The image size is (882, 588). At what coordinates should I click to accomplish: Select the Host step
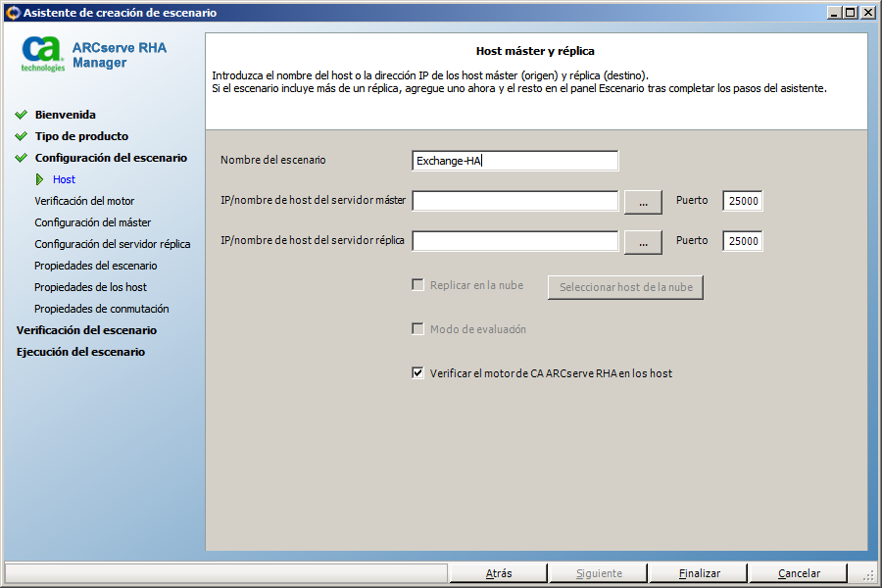point(64,179)
